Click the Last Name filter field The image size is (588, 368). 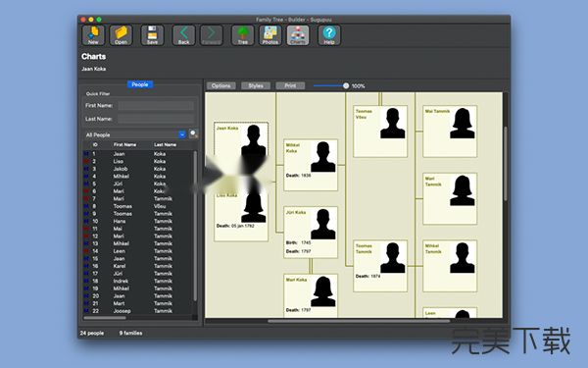[x=156, y=119]
